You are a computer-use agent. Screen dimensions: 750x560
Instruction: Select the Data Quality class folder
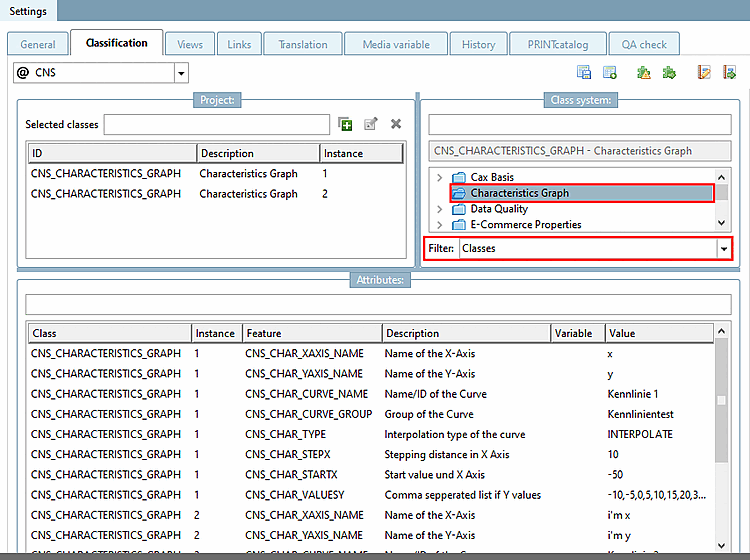[498, 209]
